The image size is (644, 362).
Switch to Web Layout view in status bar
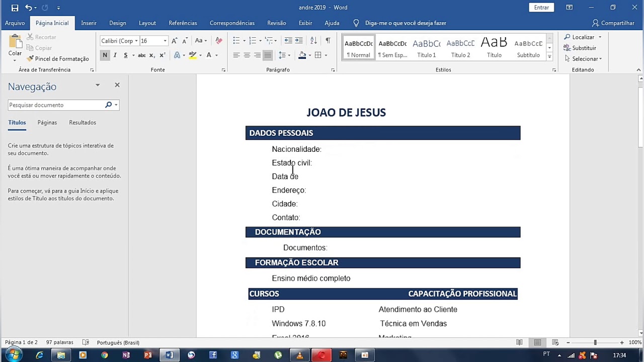point(555,342)
